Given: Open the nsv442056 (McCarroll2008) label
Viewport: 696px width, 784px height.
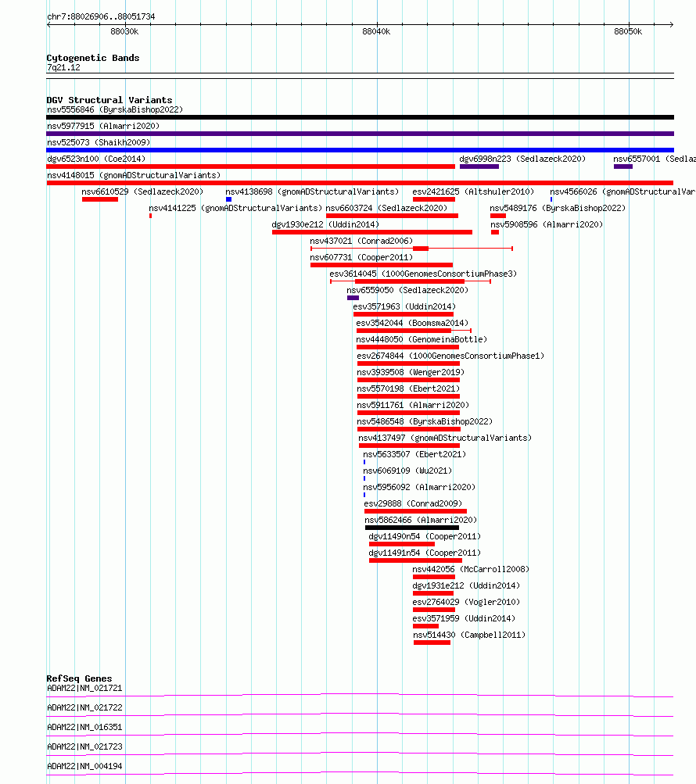Looking at the screenshot, I should (x=471, y=570).
